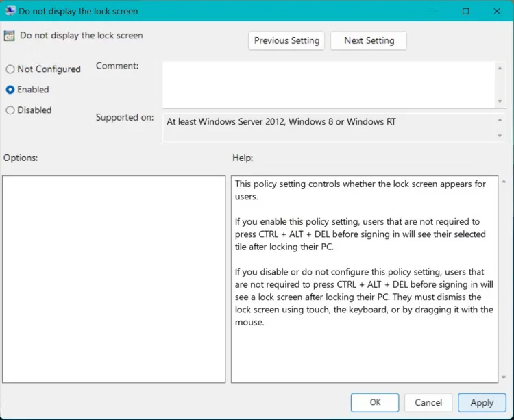Viewport: 514px width, 420px height.
Task: Close the lock screen policy dialog
Action: [497, 11]
